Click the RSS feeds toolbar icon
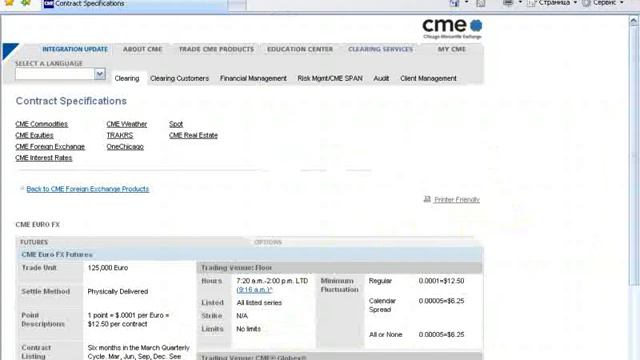The height and width of the screenshot is (360, 640). pyautogui.click(x=481, y=3)
